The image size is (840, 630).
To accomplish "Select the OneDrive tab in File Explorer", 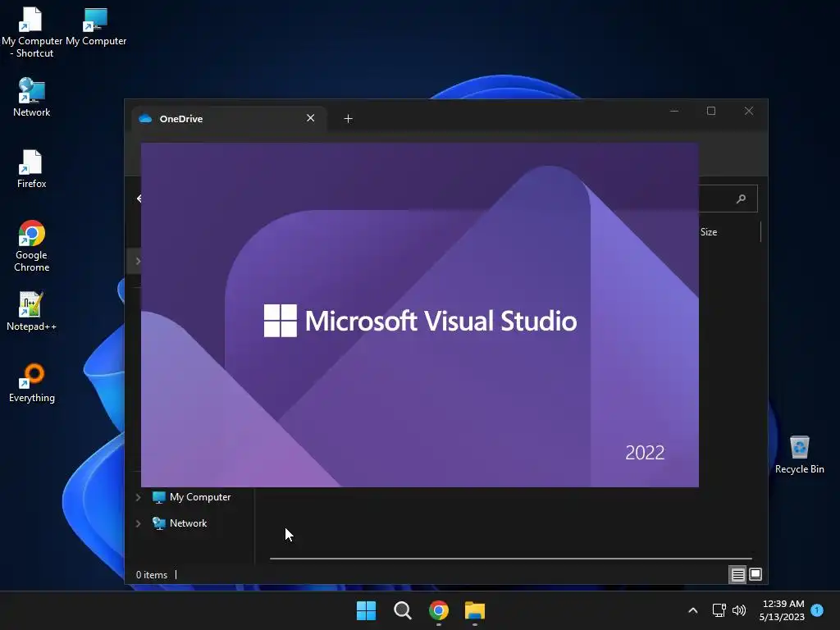I will click(x=229, y=118).
